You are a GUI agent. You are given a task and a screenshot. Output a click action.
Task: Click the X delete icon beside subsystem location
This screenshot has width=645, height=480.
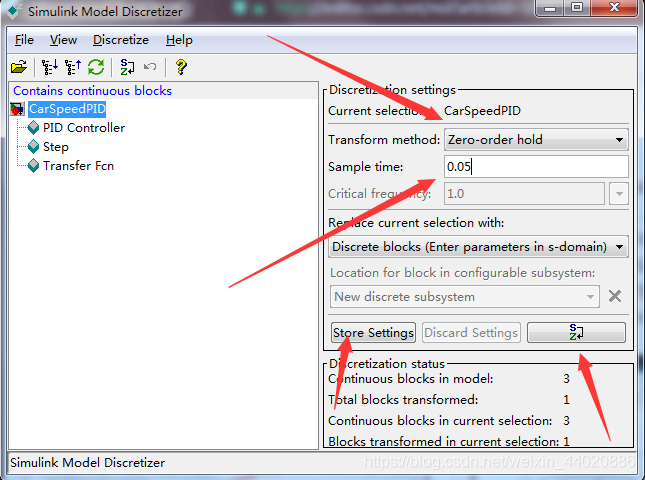(x=615, y=296)
